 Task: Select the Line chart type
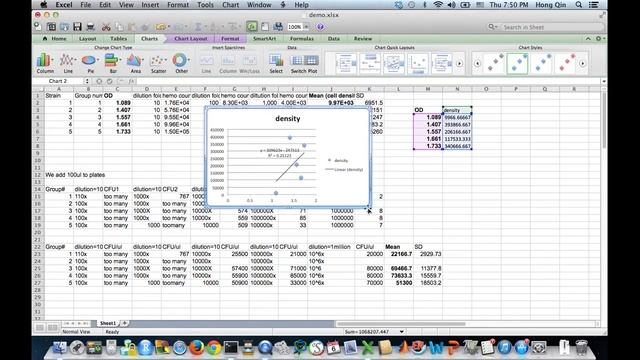point(67,63)
